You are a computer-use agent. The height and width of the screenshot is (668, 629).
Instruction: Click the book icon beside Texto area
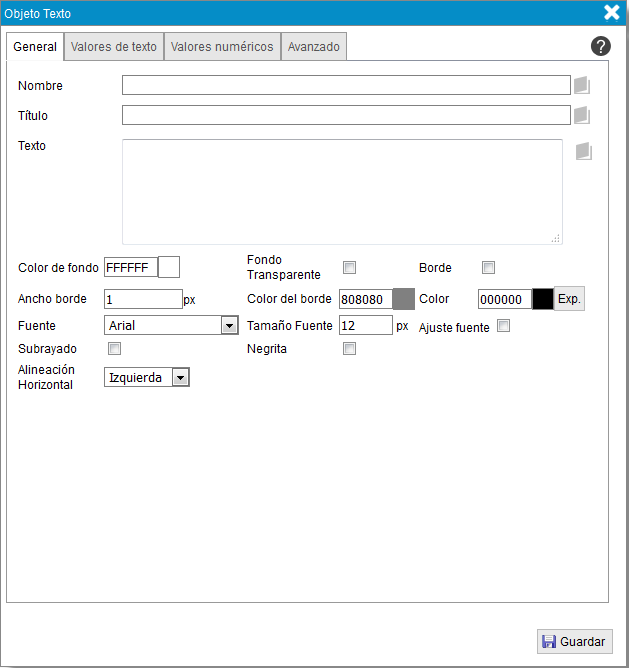pos(584,151)
